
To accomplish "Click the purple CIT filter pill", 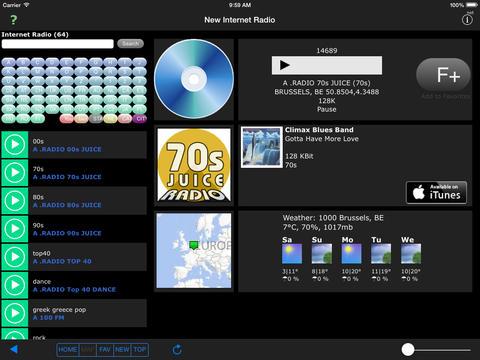I will pyautogui.click(x=140, y=119).
